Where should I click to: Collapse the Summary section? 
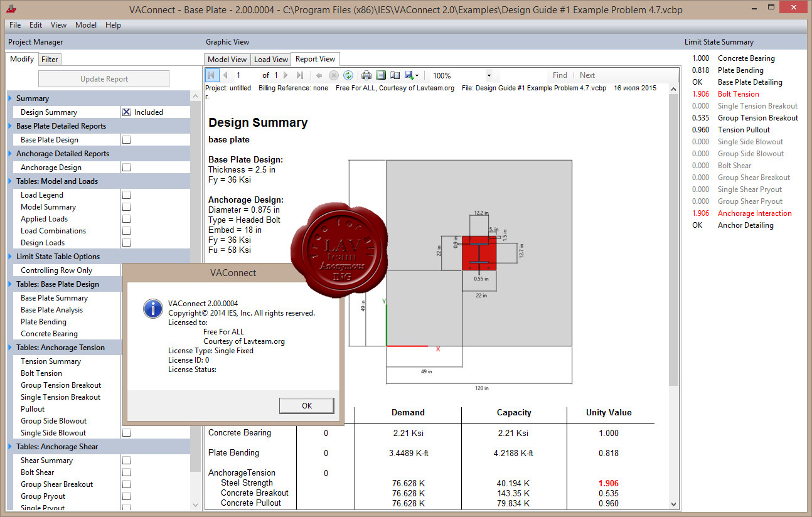10,99
